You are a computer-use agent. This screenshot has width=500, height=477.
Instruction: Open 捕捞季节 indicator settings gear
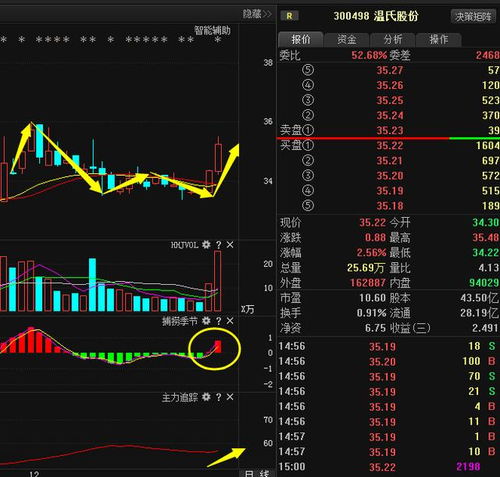206,321
